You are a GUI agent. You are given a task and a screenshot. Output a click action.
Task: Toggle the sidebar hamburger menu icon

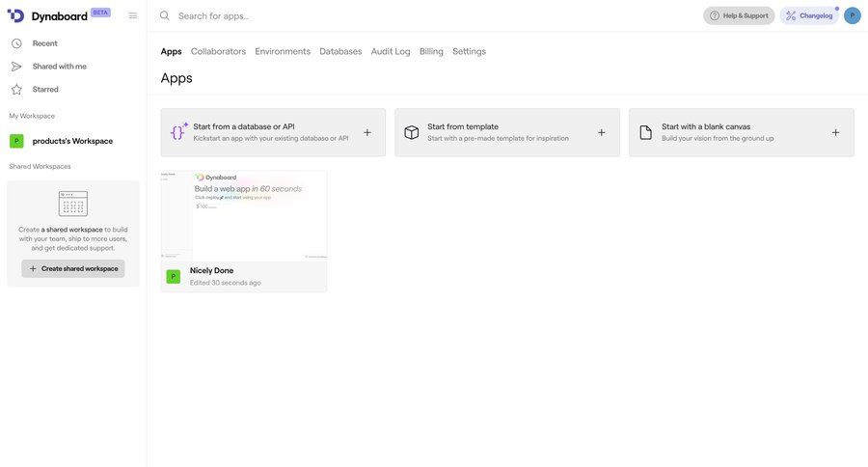pos(133,15)
